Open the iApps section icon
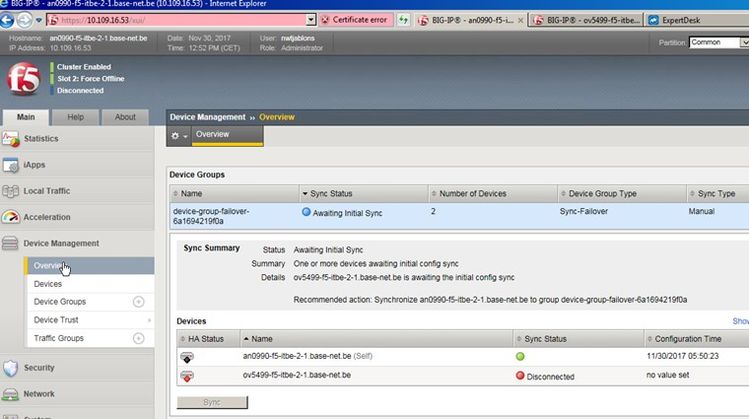Viewport: 749px width, 419px height. [x=11, y=165]
